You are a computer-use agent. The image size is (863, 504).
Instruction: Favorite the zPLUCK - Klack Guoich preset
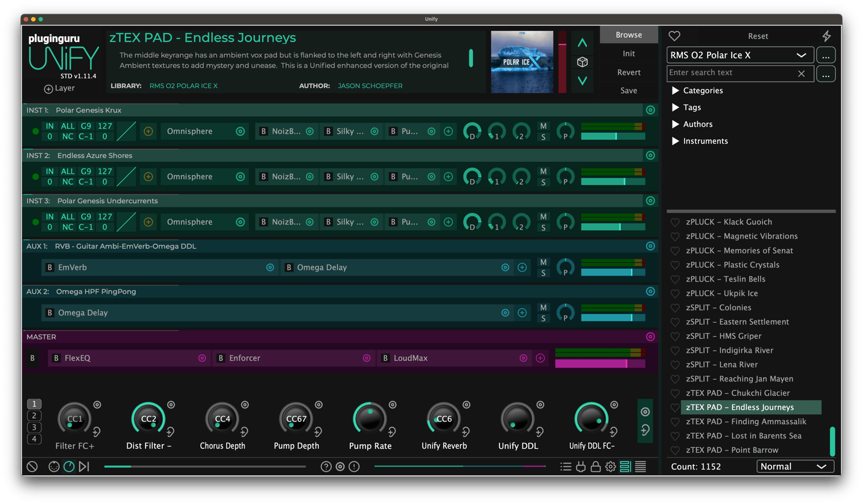pos(675,222)
